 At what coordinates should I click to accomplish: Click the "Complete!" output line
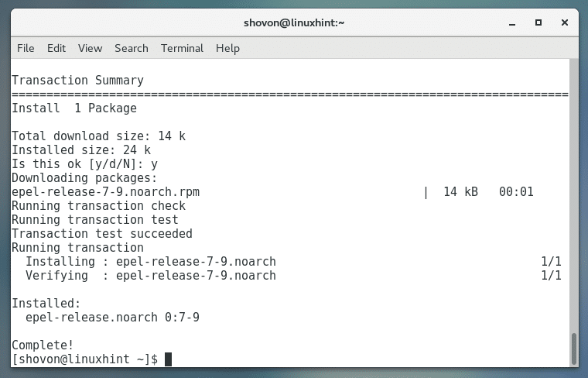click(x=43, y=345)
